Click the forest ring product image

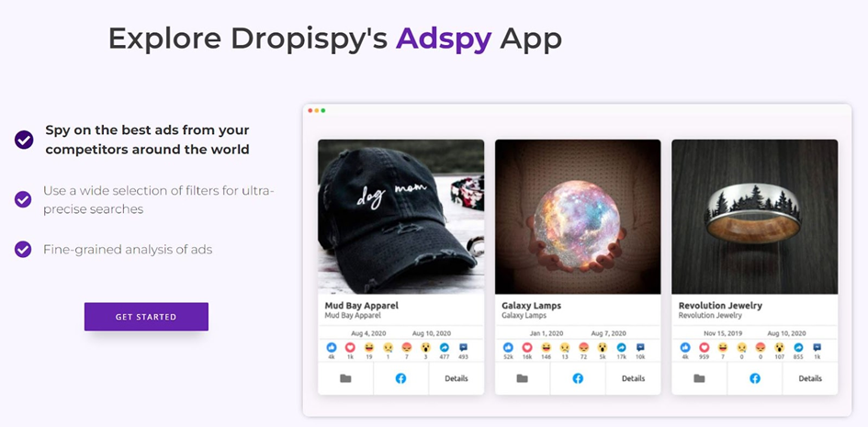(754, 217)
